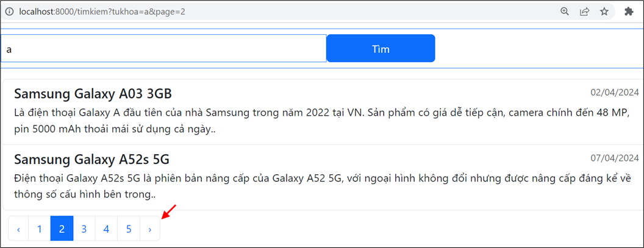This screenshot has width=644, height=248.
Task: Jump to pagination page 4
Action: click(x=106, y=229)
